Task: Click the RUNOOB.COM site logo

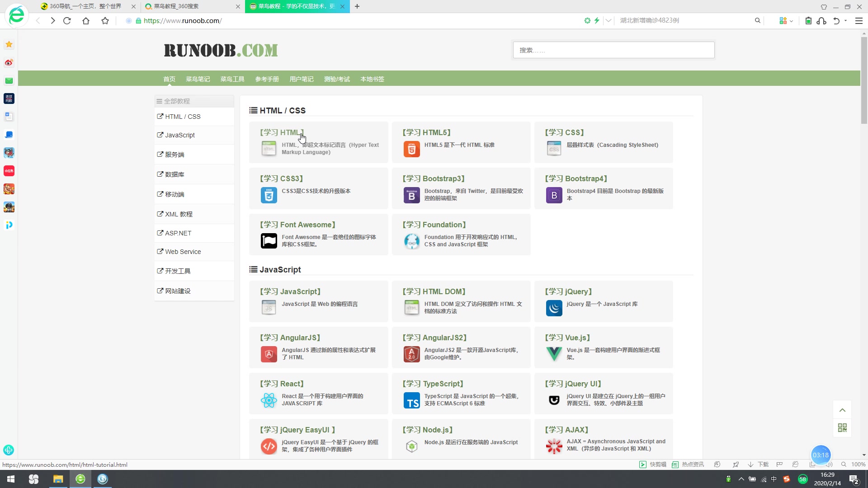Action: 221,50
